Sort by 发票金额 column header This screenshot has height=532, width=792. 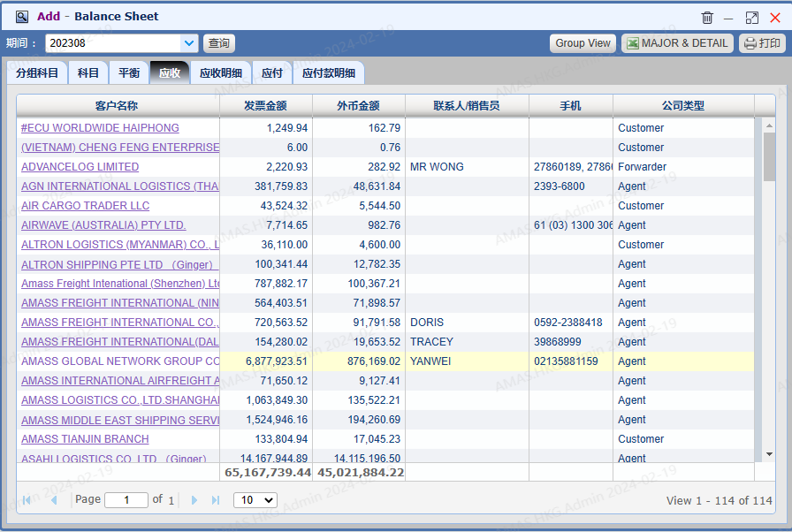coord(266,105)
